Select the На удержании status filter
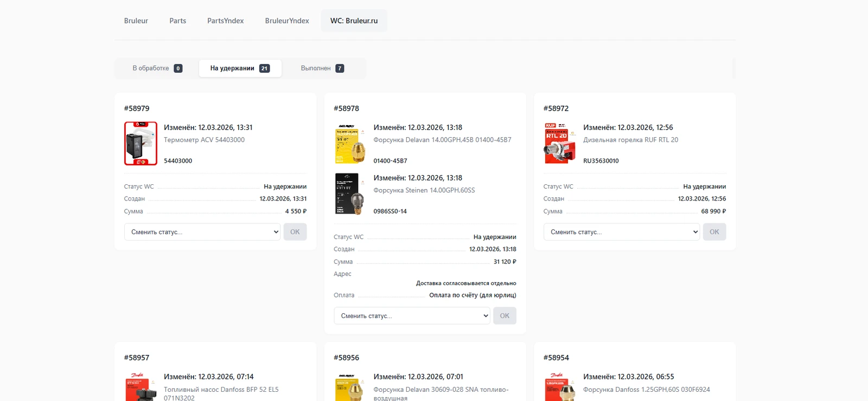This screenshot has height=401, width=868. click(x=240, y=68)
